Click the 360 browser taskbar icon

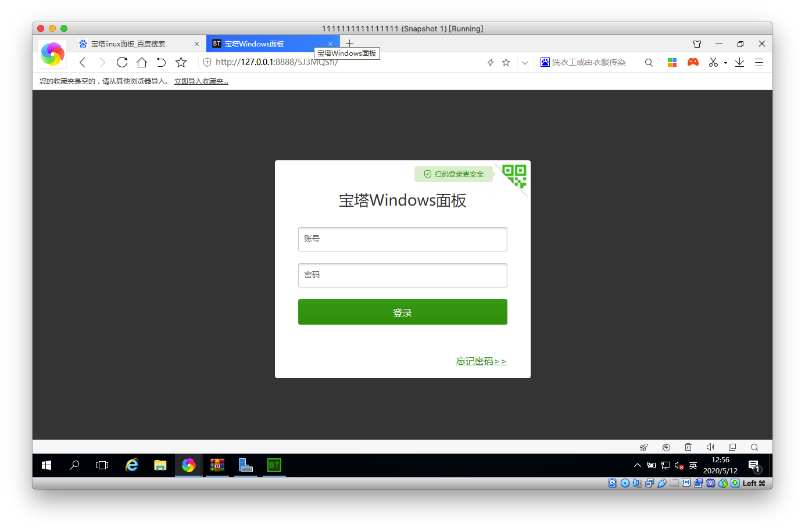[x=189, y=465]
